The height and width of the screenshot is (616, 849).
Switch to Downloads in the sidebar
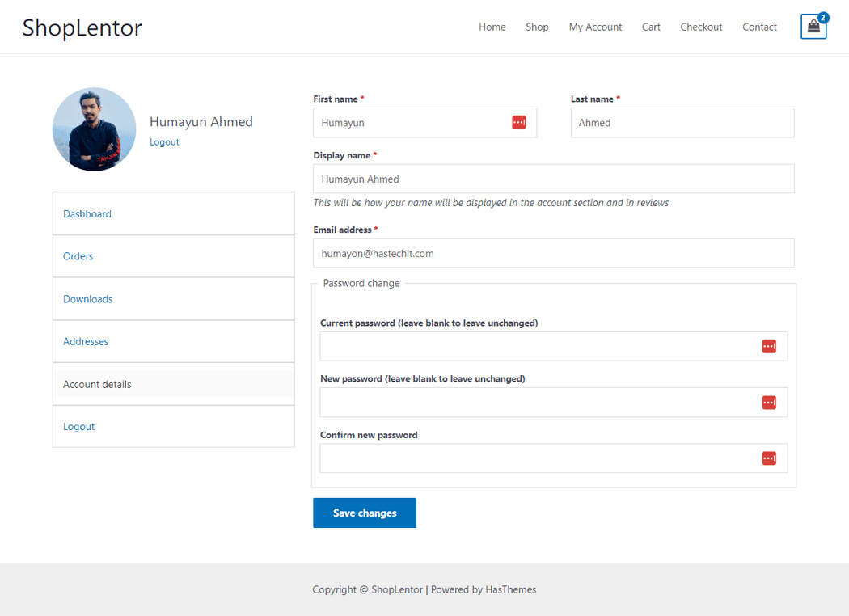point(88,299)
